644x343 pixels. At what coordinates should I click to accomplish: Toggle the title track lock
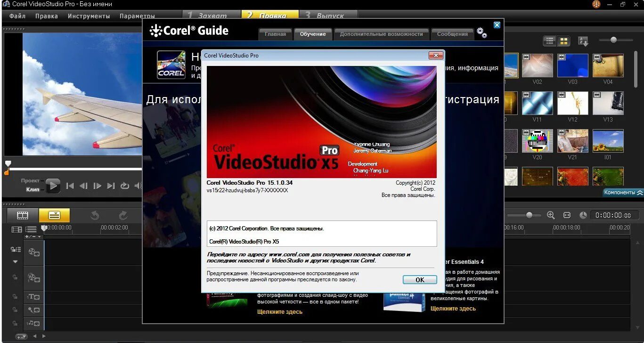click(x=15, y=297)
